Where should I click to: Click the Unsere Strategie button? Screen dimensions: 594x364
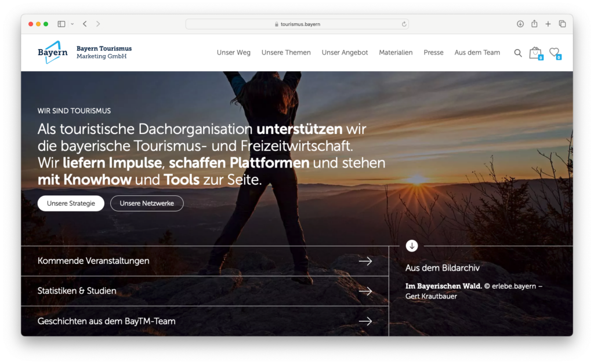point(71,203)
